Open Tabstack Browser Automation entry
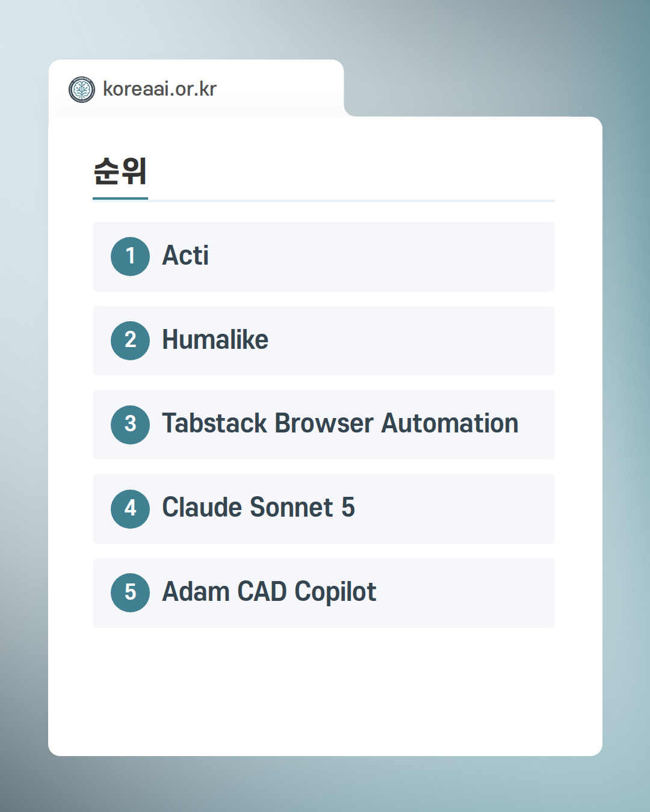Screen dimensions: 650x812 click(x=340, y=423)
